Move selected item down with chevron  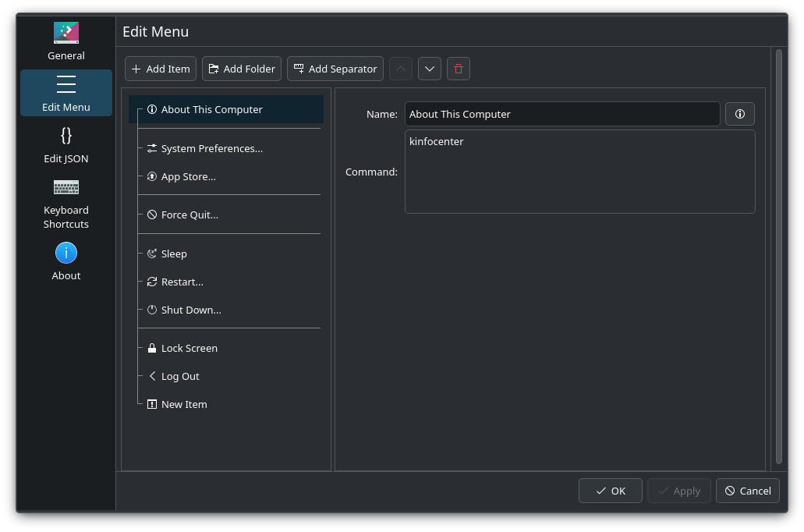(x=430, y=69)
